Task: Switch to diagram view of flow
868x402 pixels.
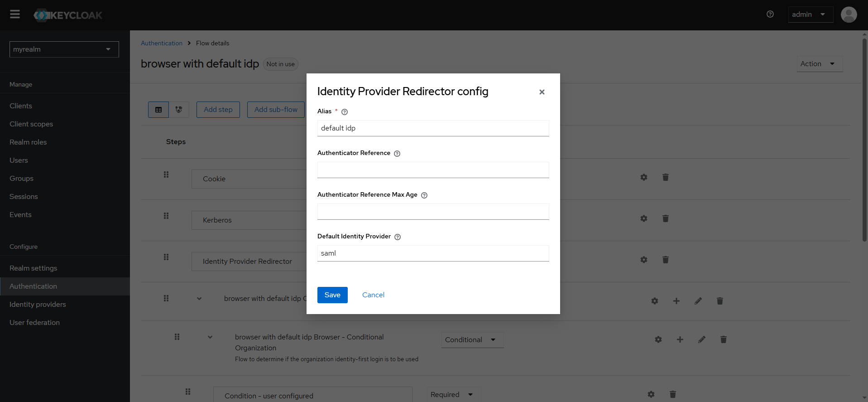Action: tap(179, 110)
